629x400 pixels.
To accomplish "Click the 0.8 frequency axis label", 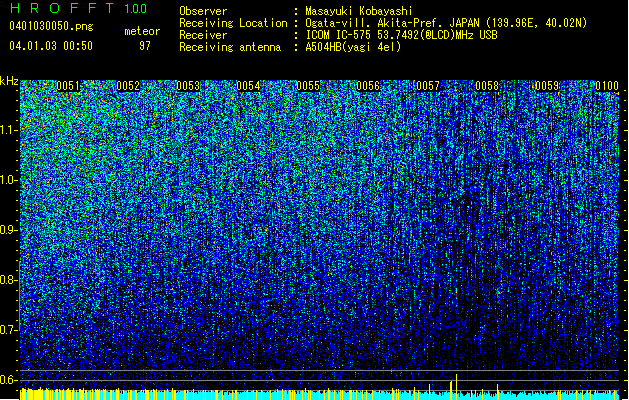I will point(9,280).
